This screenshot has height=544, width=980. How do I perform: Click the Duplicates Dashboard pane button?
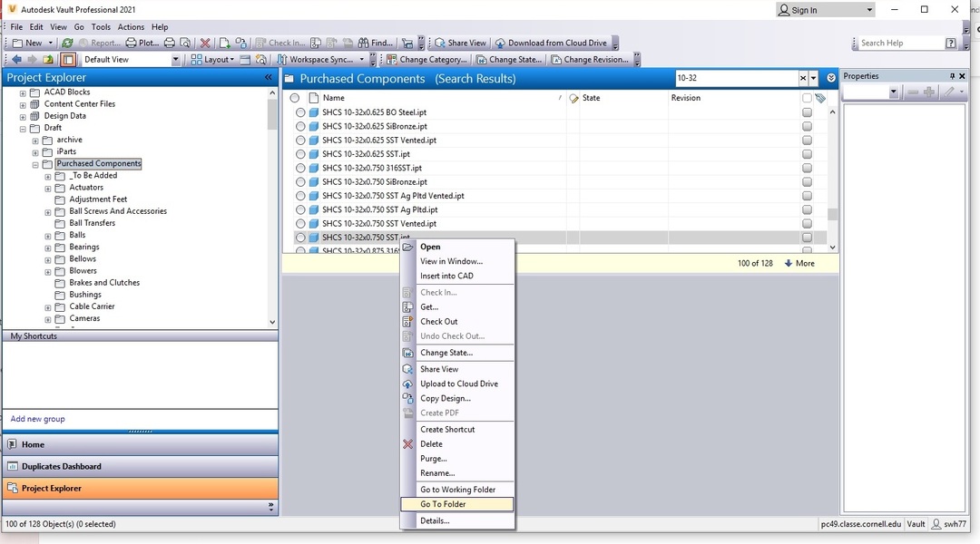point(140,467)
